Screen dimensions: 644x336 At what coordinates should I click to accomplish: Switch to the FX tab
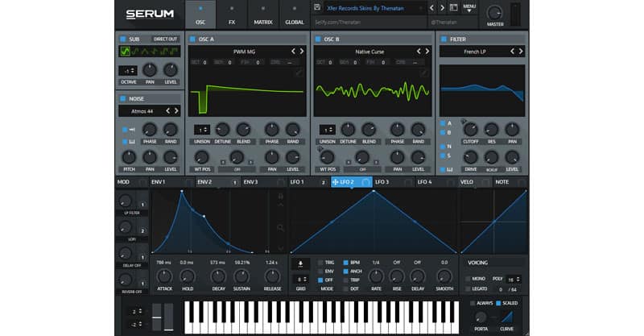pyautogui.click(x=232, y=15)
